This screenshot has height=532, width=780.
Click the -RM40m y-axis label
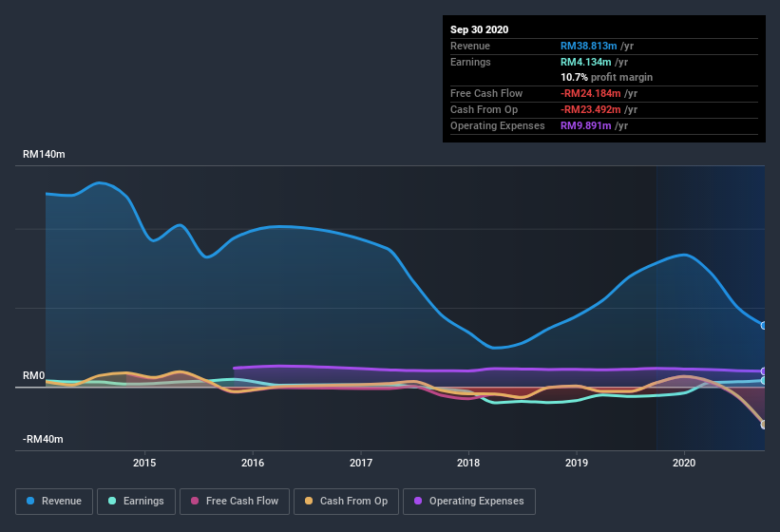coord(43,439)
